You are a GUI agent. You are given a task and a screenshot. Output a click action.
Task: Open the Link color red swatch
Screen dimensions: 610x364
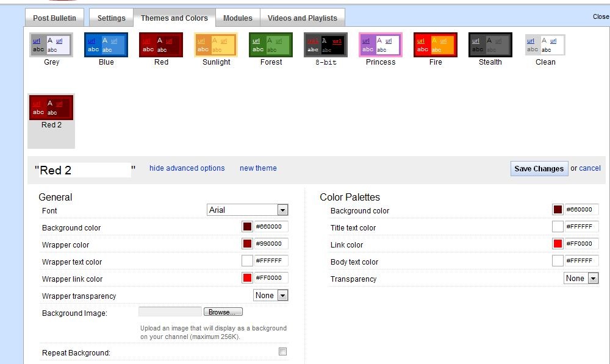pos(558,244)
